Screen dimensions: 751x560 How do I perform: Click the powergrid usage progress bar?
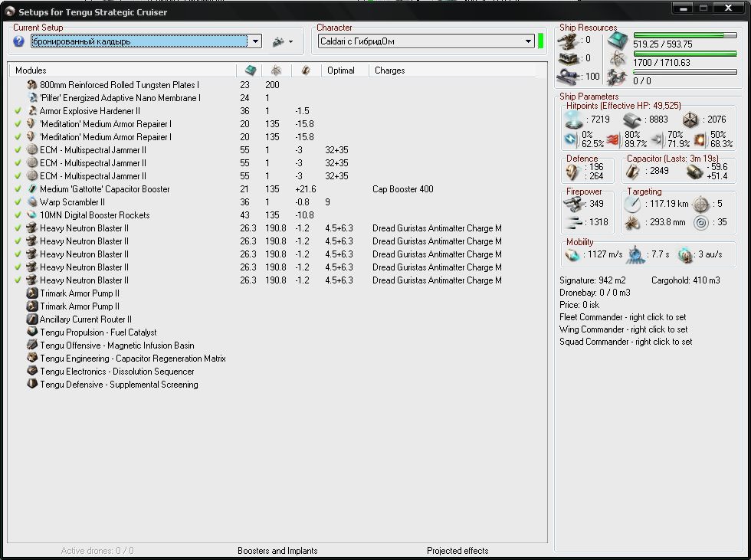pyautogui.click(x=685, y=54)
